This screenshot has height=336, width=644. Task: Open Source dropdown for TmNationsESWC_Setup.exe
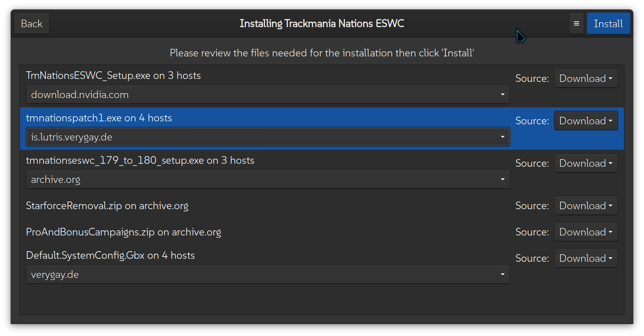click(586, 78)
